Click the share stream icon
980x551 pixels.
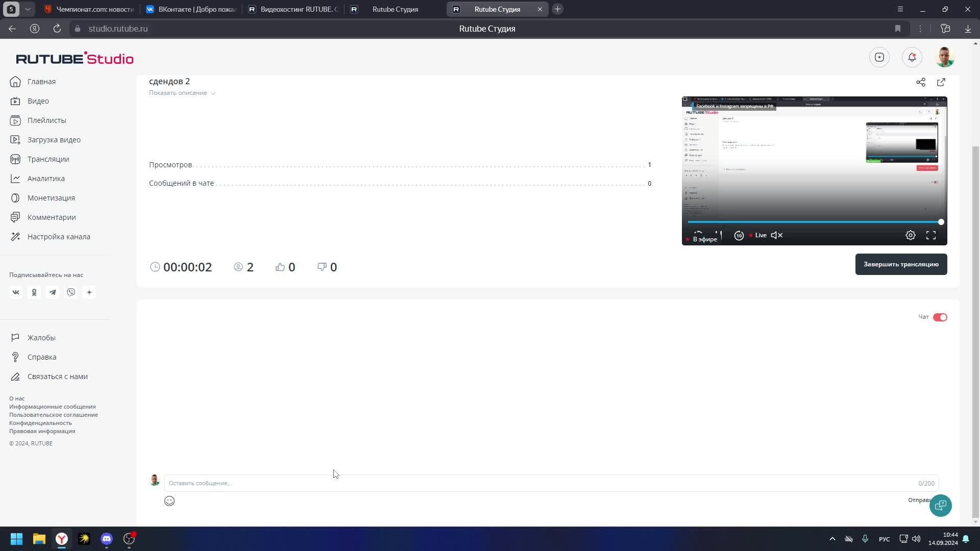tap(920, 82)
